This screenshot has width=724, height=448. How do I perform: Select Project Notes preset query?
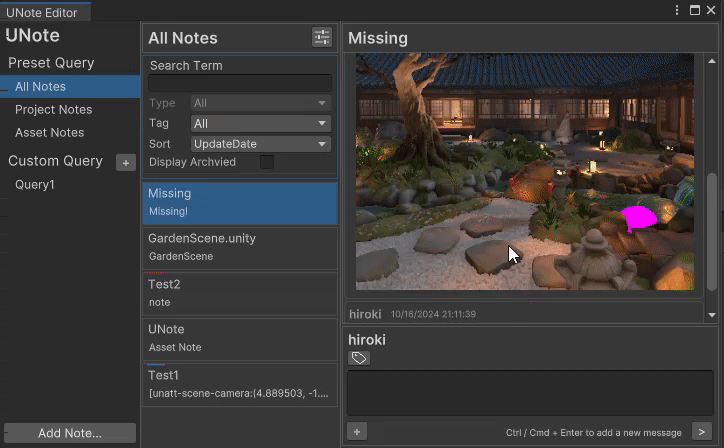coord(70,109)
